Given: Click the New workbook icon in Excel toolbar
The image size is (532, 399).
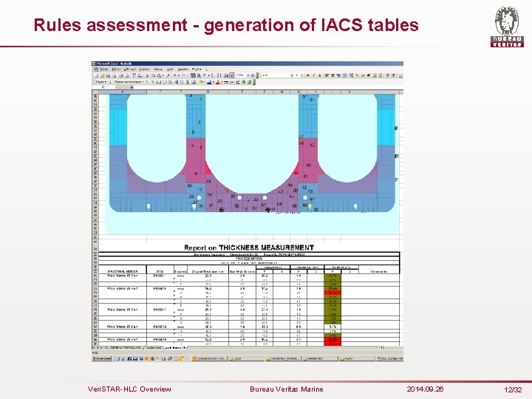Looking at the screenshot, I should (96, 75).
